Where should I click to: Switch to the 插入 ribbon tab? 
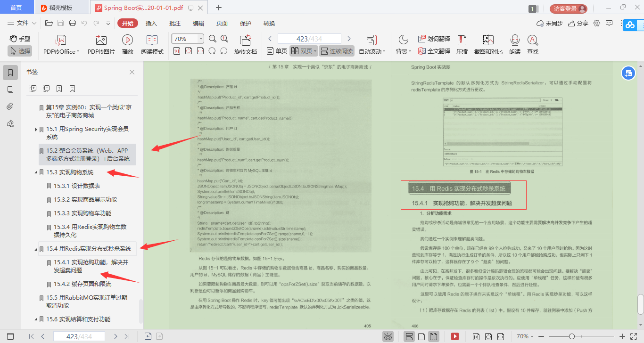click(x=151, y=23)
